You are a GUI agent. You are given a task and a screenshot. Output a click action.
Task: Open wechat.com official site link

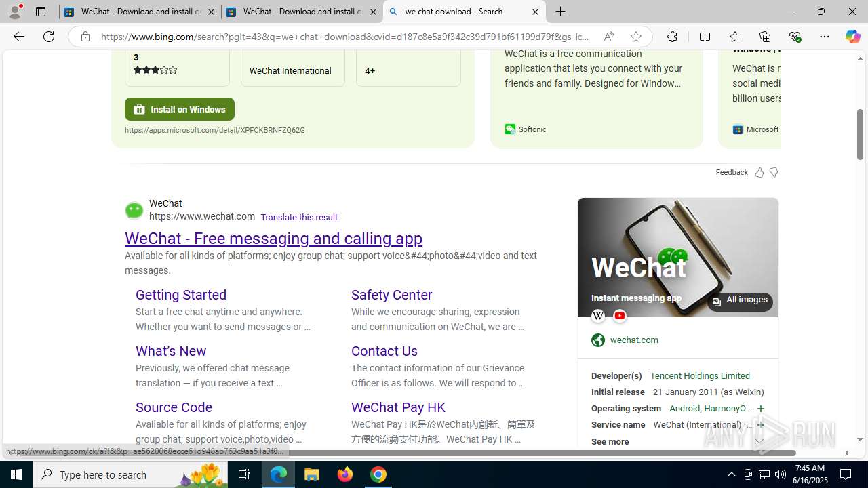(x=634, y=340)
